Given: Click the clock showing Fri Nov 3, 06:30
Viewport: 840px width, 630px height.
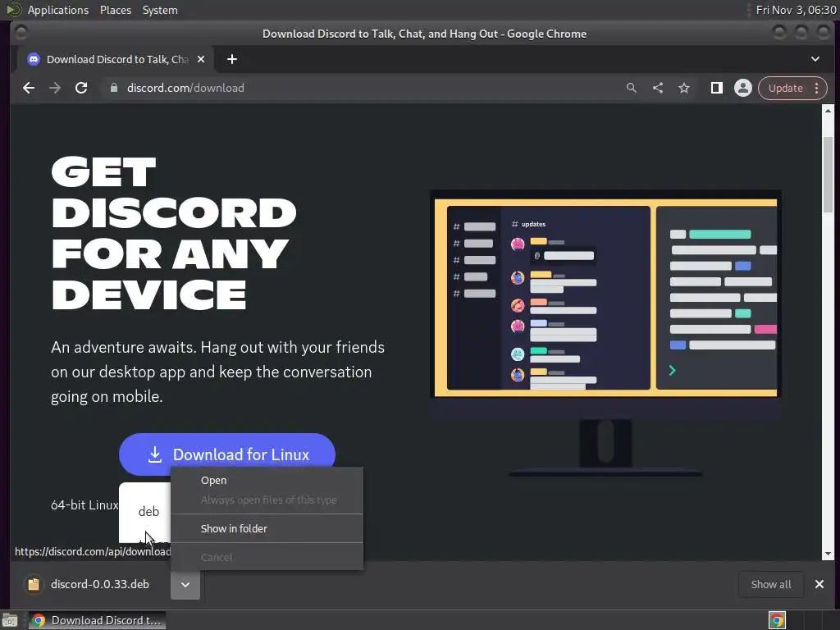Looking at the screenshot, I should [796, 10].
